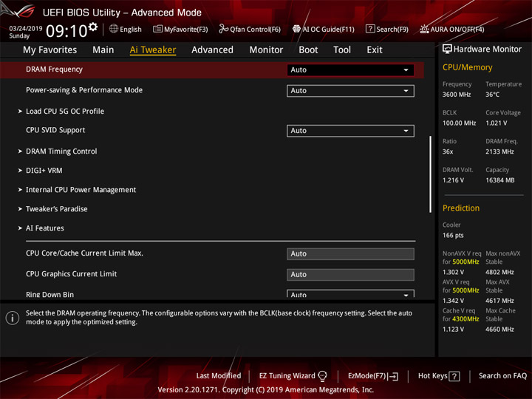This screenshot has width=532, height=399.
Task: Switch to Main tab
Action: (103, 50)
